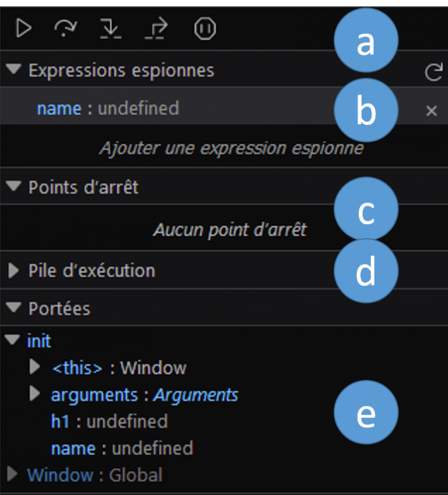Expand the <this> : Window entry

tap(34, 367)
